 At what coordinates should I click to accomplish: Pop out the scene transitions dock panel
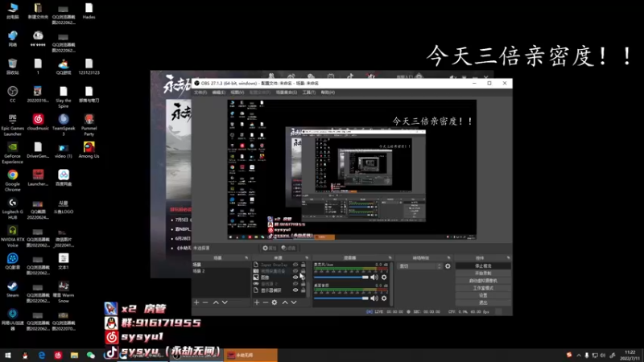point(448,257)
